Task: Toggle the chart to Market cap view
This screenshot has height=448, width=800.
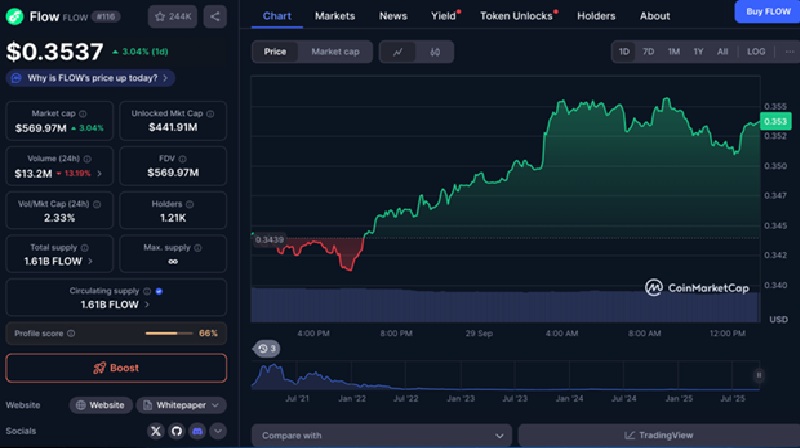Action: [335, 52]
